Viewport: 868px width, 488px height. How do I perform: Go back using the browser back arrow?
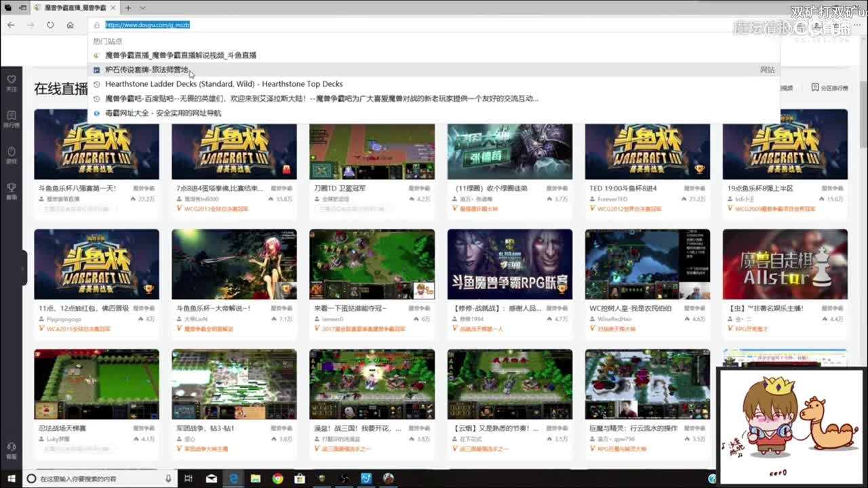pyautogui.click(x=12, y=25)
